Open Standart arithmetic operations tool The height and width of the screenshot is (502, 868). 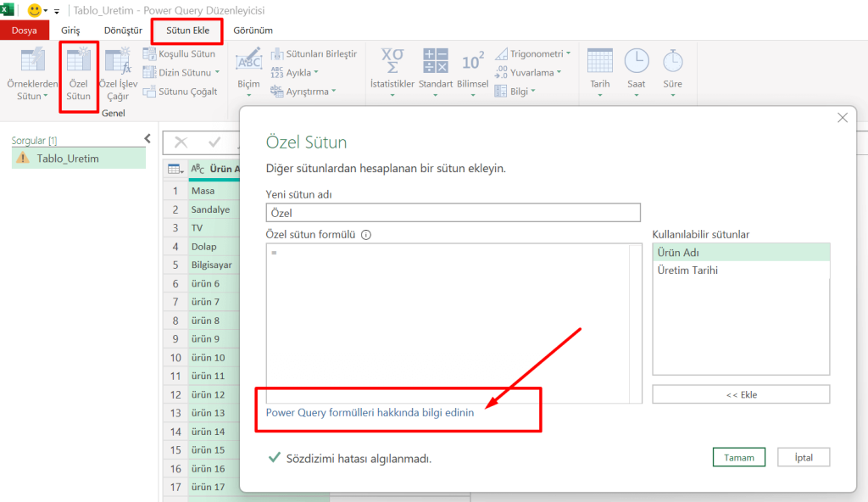[436, 72]
